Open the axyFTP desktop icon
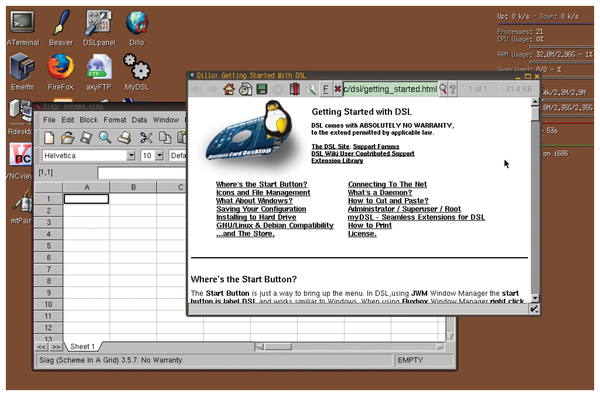 pyautogui.click(x=99, y=72)
